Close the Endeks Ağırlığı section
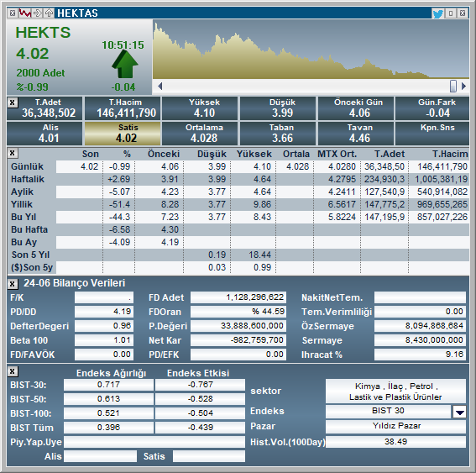Image resolution: width=476 pixels, height=473 pixels. (12, 371)
